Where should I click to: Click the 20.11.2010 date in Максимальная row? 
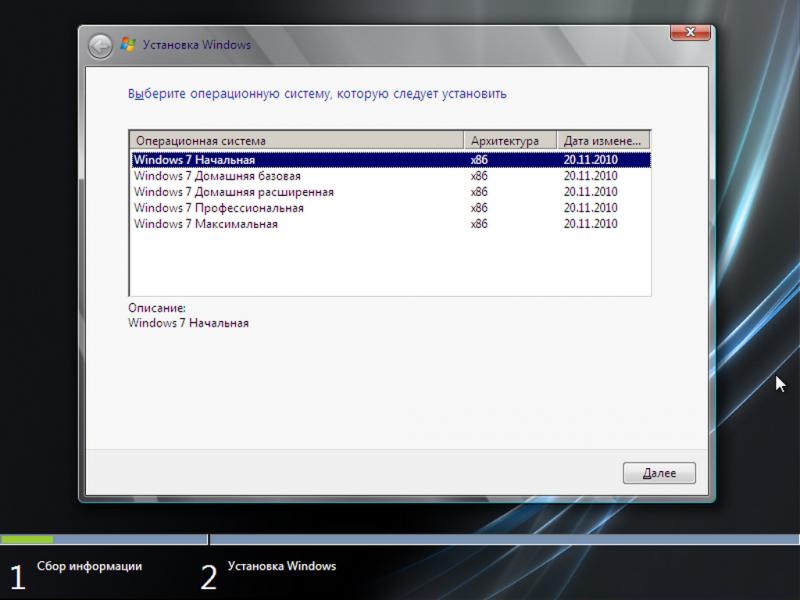(x=590, y=224)
